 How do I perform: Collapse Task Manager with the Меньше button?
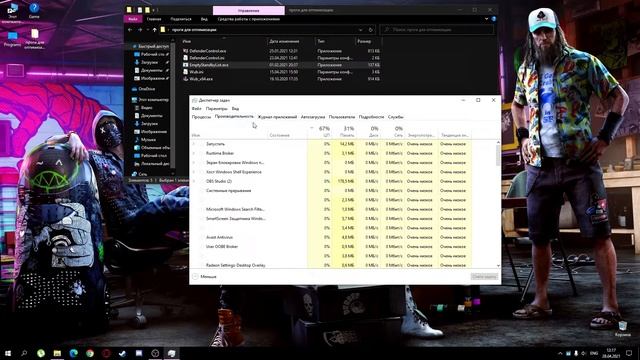point(204,277)
